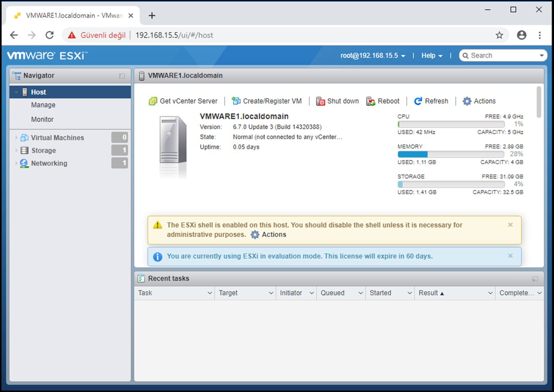Click the Memory usage bar

[451, 154]
